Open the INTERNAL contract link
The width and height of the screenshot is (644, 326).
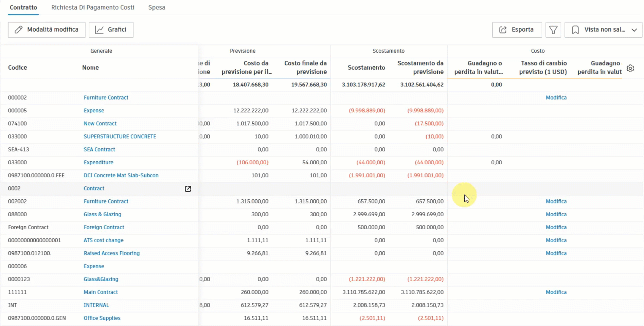[x=96, y=305]
